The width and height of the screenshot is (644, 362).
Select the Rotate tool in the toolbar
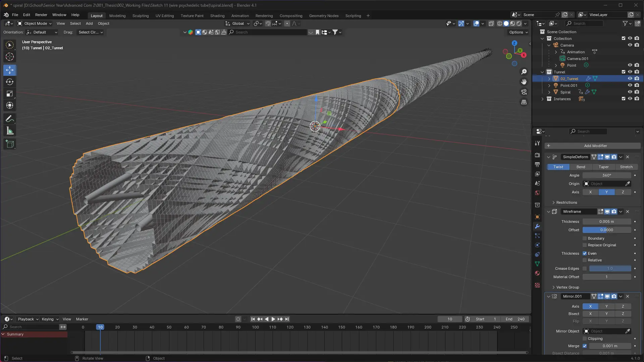(x=10, y=82)
